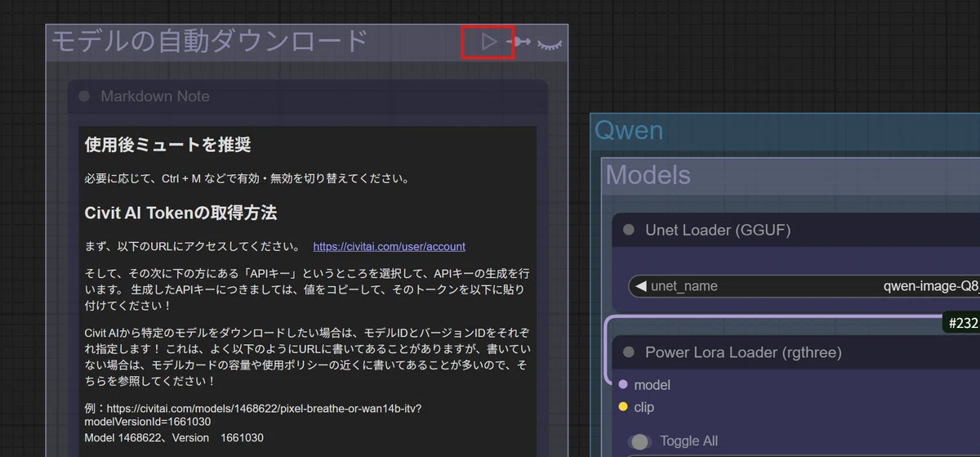Click the purple model input port
The height and width of the screenshot is (457, 980).
(x=623, y=385)
